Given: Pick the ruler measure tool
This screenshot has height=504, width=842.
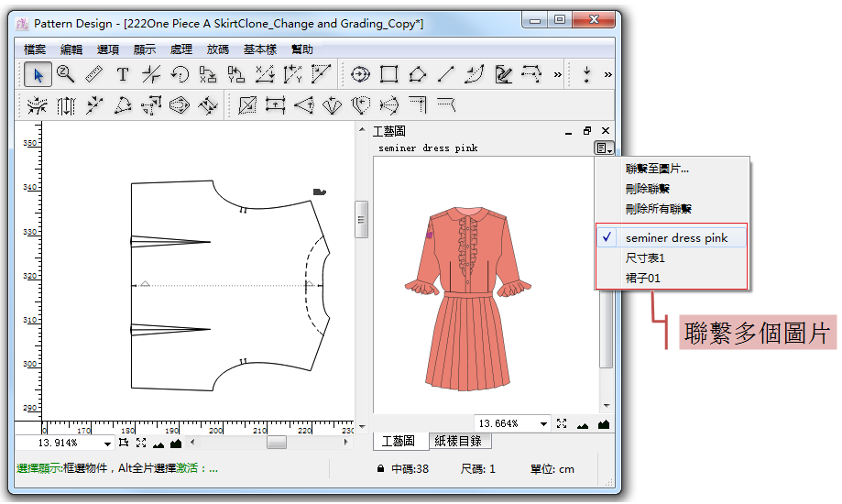Looking at the screenshot, I should pyautogui.click(x=94, y=74).
